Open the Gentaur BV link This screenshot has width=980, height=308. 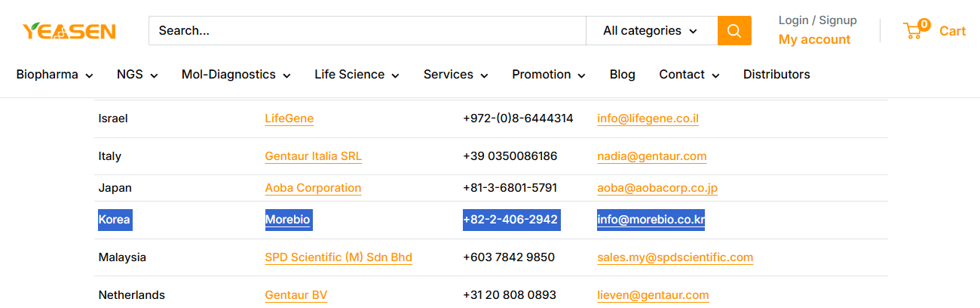(x=296, y=295)
